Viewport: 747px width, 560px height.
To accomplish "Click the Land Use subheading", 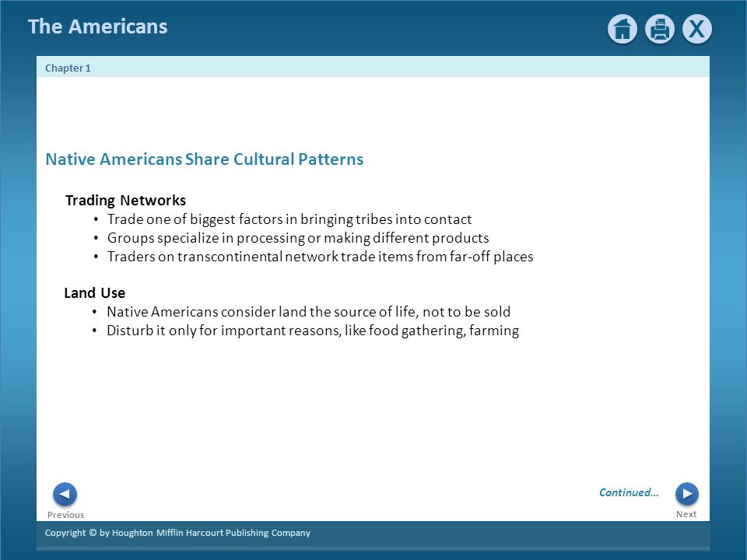I will (95, 293).
